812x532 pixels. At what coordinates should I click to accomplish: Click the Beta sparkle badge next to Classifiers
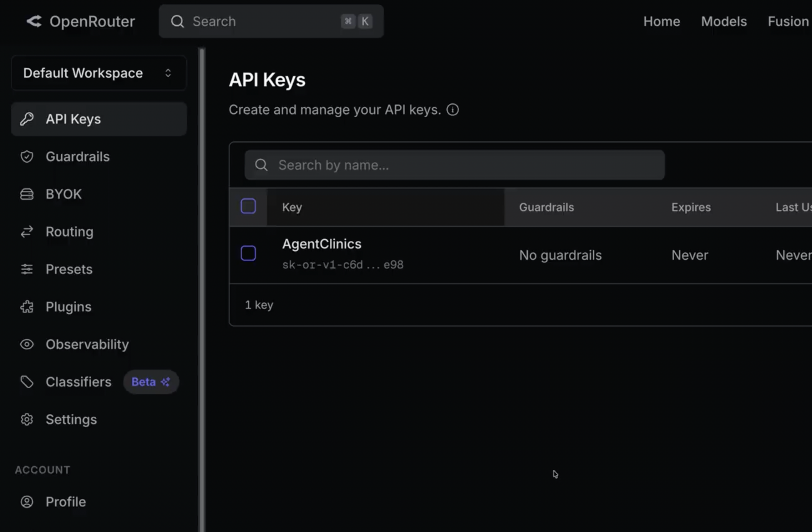tap(151, 382)
